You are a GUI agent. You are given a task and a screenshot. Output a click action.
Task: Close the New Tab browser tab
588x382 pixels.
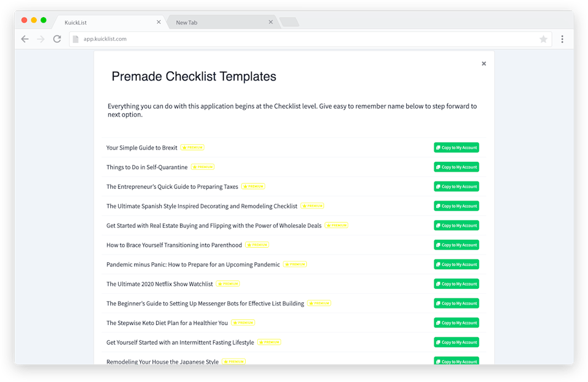pyautogui.click(x=271, y=22)
